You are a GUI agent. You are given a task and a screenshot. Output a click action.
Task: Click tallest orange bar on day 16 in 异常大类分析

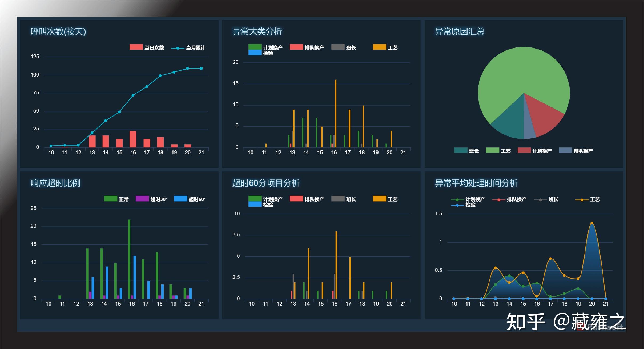click(336, 113)
